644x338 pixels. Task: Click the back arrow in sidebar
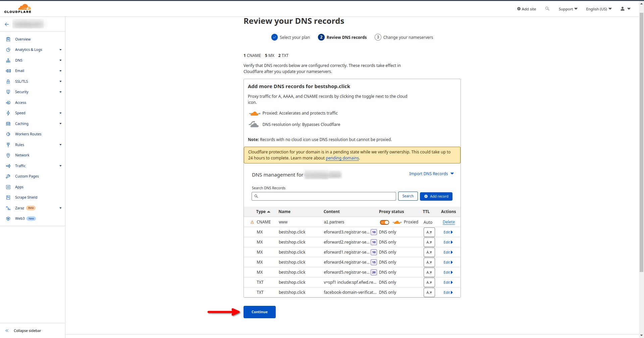(x=7, y=24)
